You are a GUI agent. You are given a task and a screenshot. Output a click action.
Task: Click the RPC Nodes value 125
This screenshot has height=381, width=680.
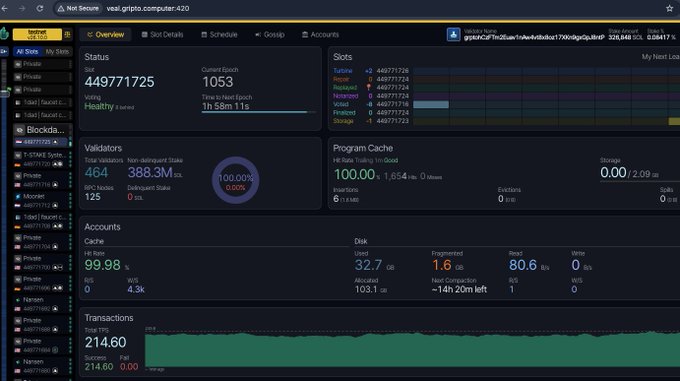tap(92, 197)
